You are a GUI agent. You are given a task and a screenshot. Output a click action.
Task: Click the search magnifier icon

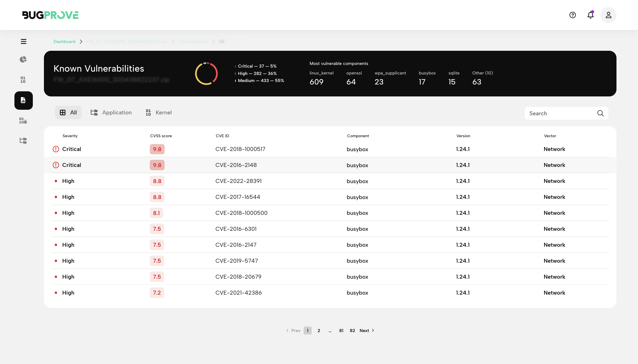point(601,113)
